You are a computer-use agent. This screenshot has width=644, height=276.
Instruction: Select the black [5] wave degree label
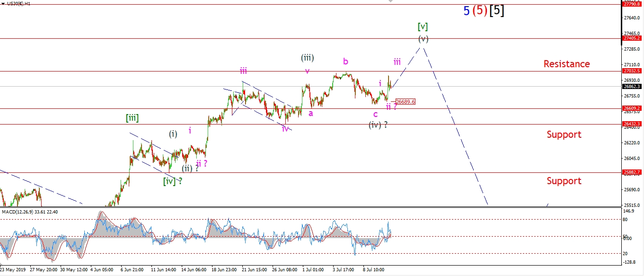tap(496, 11)
